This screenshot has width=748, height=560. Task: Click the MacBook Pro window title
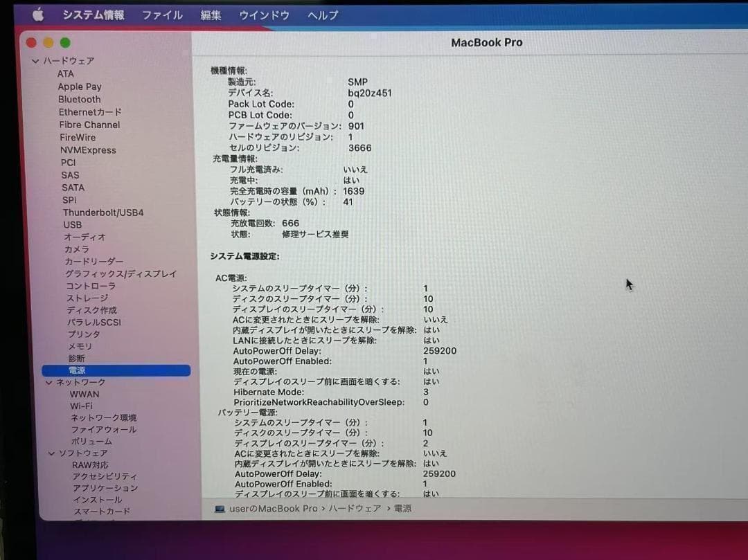[487, 42]
